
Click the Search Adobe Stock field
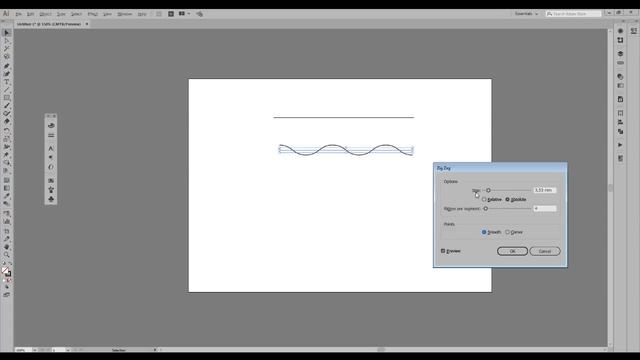point(573,14)
